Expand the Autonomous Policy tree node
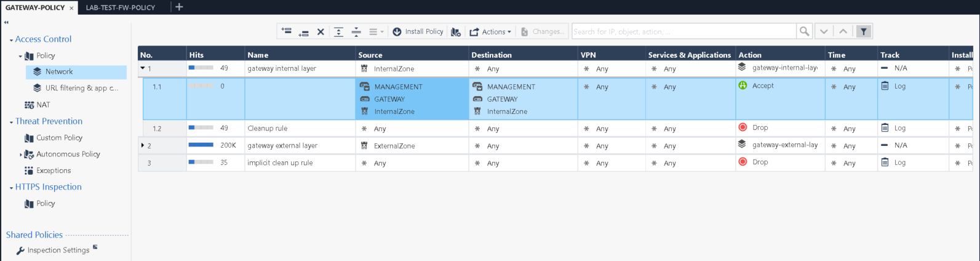 pyautogui.click(x=20, y=155)
